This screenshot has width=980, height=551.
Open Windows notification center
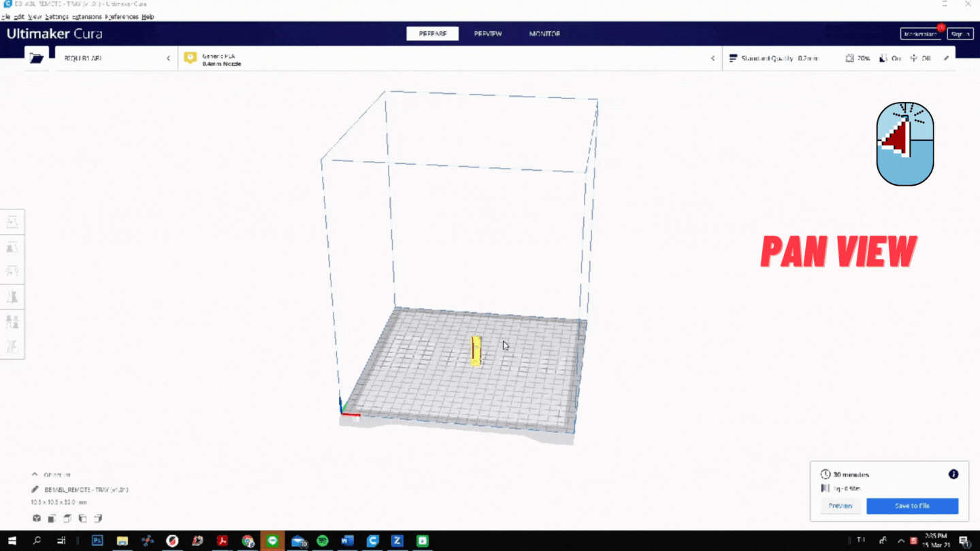[964, 541]
